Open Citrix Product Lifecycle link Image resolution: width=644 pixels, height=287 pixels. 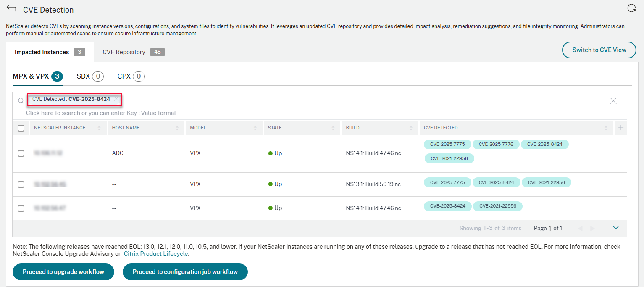(155, 254)
